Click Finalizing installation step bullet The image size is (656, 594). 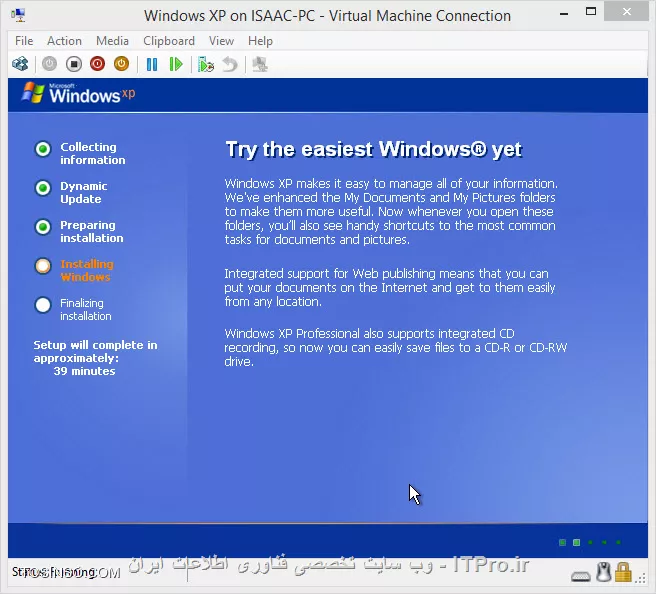coord(43,305)
